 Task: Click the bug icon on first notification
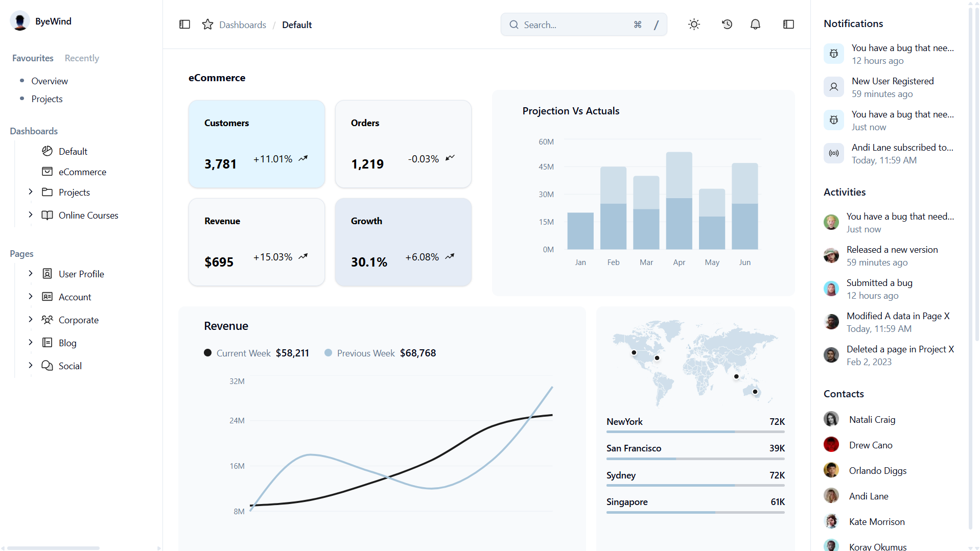[x=833, y=54]
